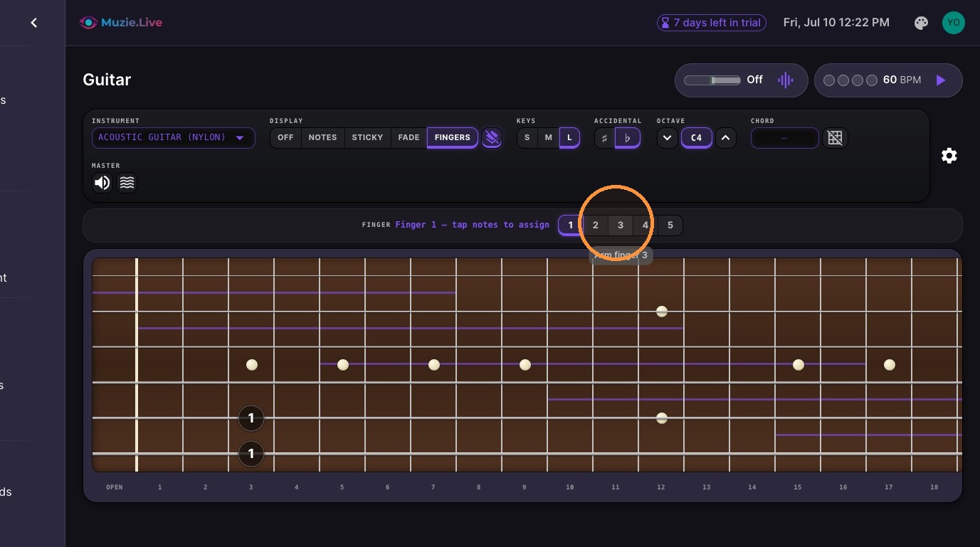Switch accidentals to sharp
Screen dimensions: 980x547
(x=605, y=137)
